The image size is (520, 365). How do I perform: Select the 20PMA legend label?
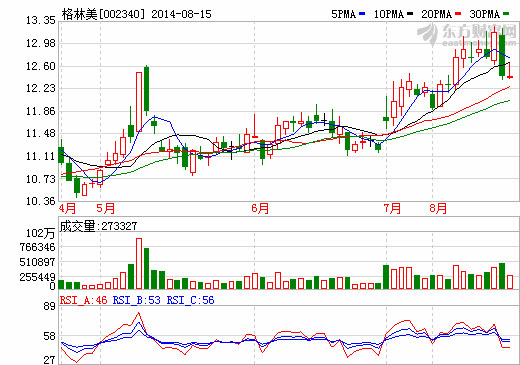pos(437,14)
